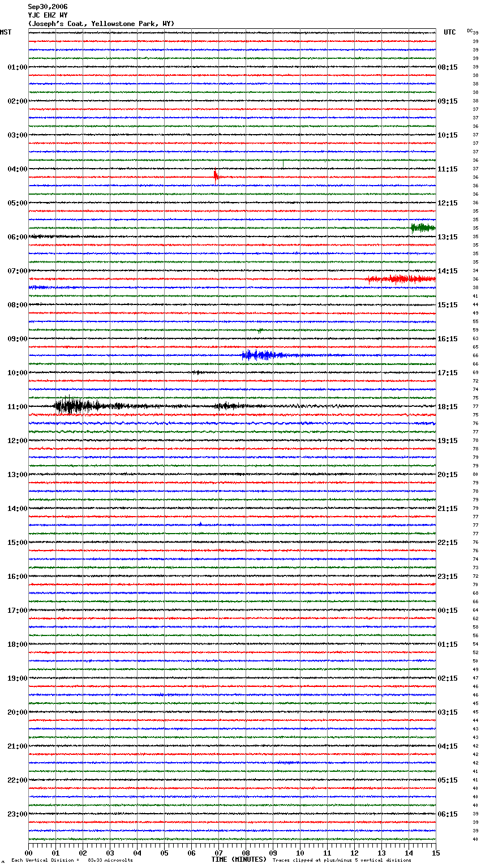The height and width of the screenshot is (868, 481).
Task: Click the Traces clipped at plus/minus note
Action: pyautogui.click(x=342, y=860)
